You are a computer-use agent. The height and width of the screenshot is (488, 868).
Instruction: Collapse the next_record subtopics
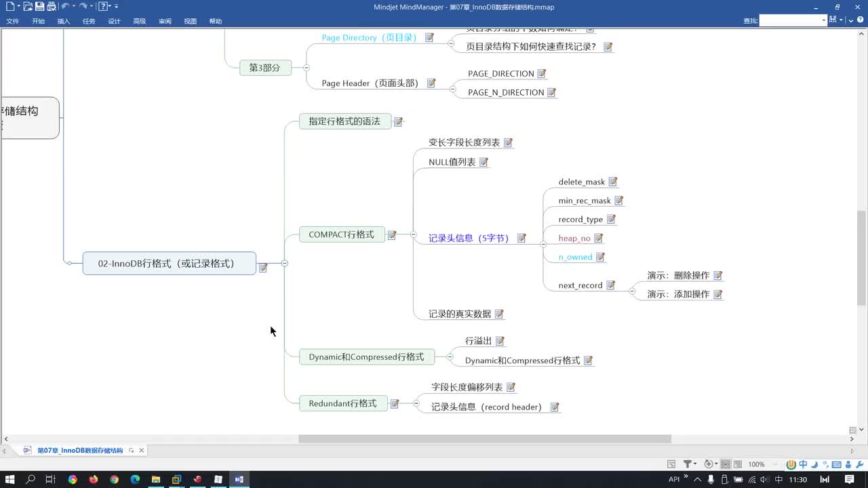pyautogui.click(x=632, y=290)
